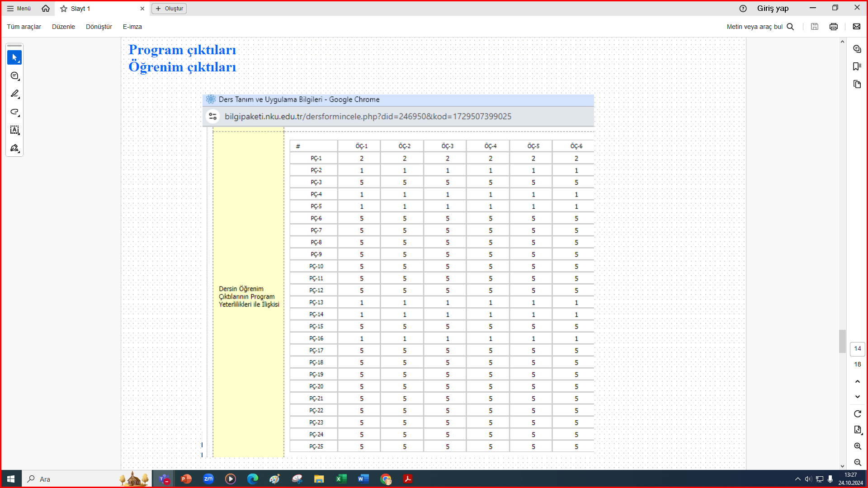Pick the freehand draw loop tool
This screenshot has width=868, height=488.
(x=14, y=112)
